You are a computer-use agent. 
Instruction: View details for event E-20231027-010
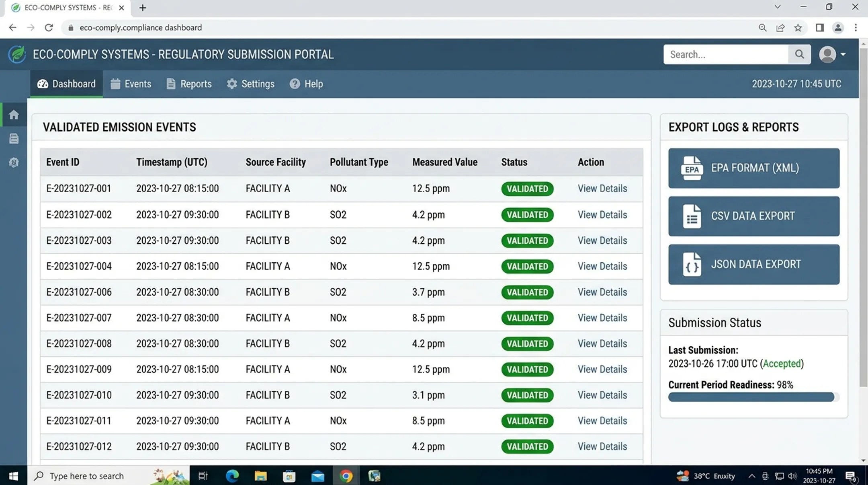coord(602,395)
